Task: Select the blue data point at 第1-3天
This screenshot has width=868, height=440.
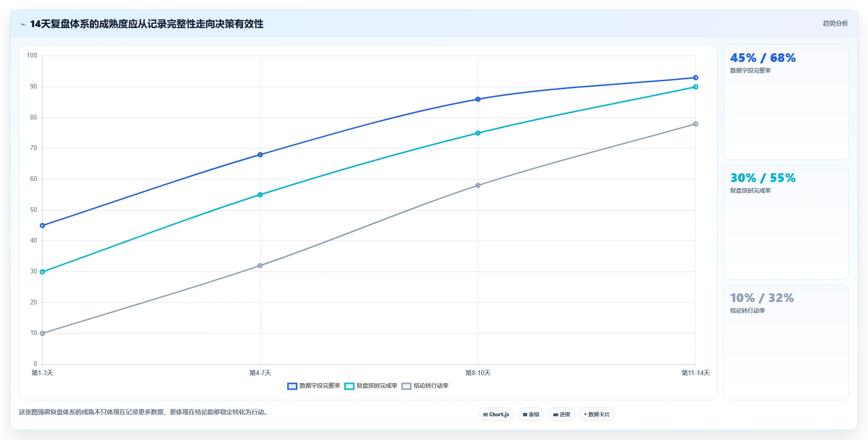Action: (x=43, y=226)
